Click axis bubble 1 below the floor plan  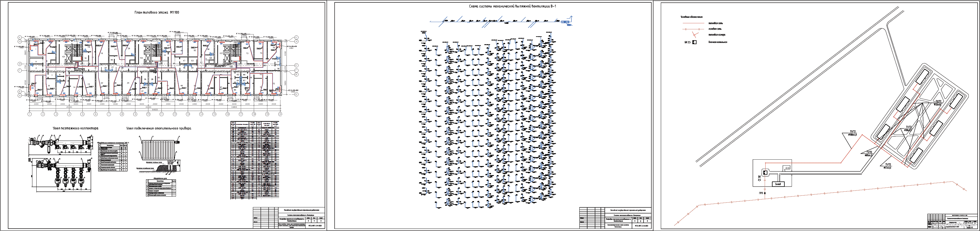[x=29, y=114]
